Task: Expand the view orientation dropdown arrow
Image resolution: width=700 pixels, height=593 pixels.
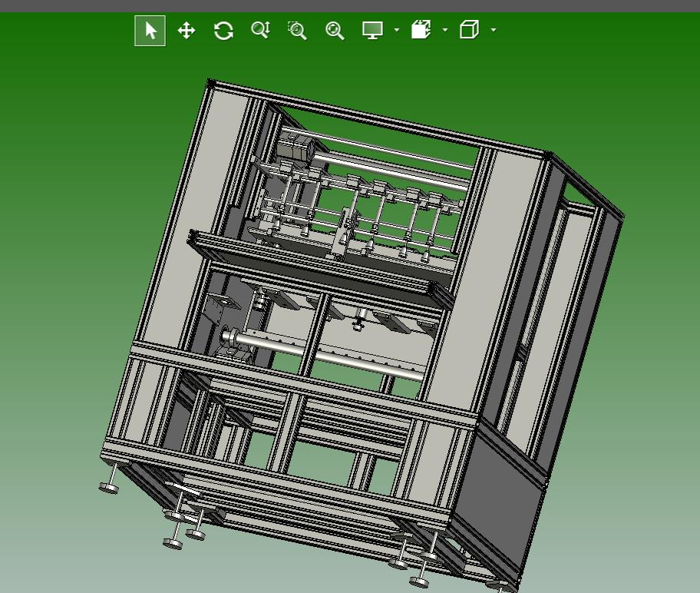Action: coord(494,30)
